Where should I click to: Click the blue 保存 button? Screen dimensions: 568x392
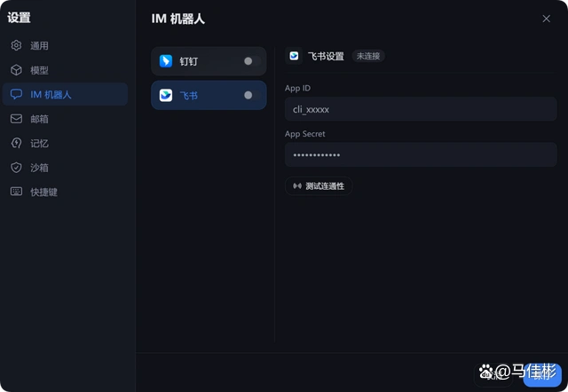(542, 373)
